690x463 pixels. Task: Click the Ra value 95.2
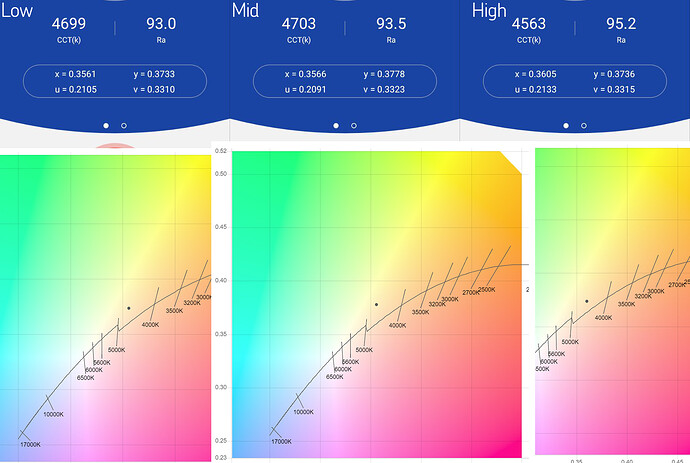[x=621, y=24]
